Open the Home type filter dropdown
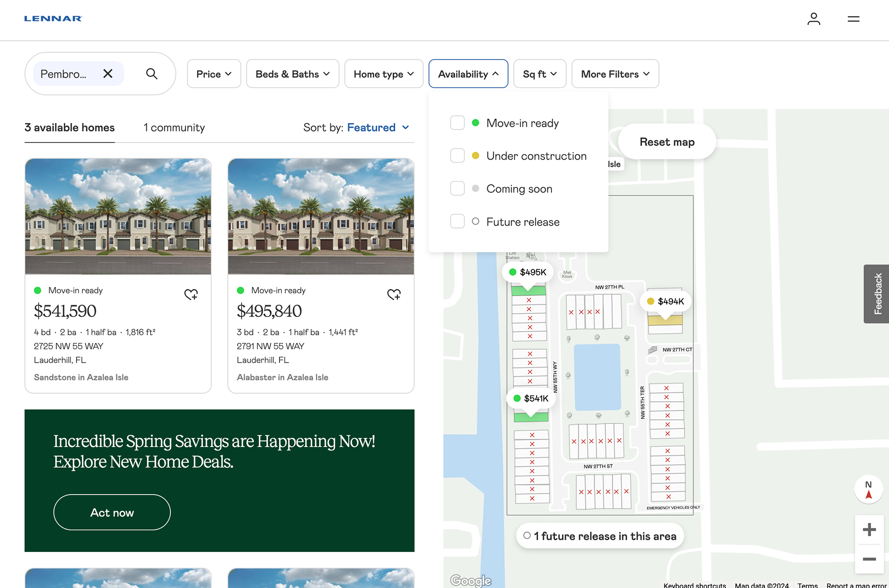Screen dimensions: 889x588 pyautogui.click(x=384, y=74)
